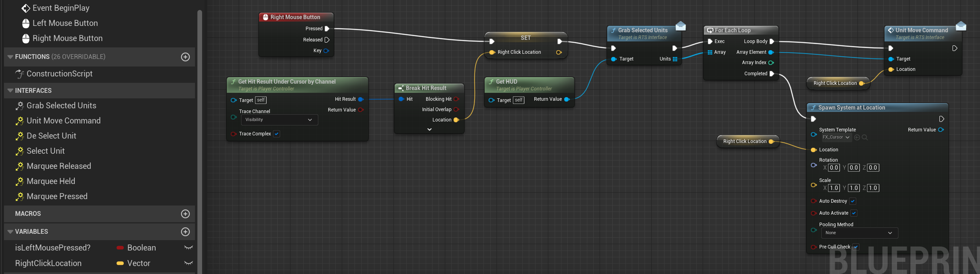
Task: Edit the Rotation X value field
Action: click(834, 168)
